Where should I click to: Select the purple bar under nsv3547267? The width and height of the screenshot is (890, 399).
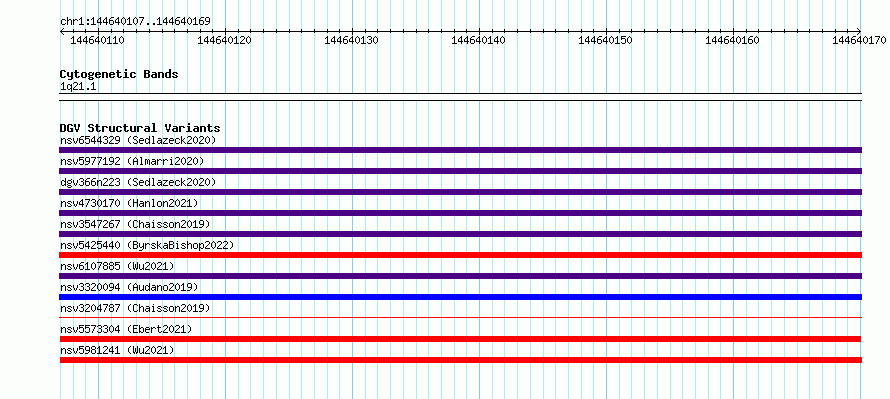coord(460,234)
